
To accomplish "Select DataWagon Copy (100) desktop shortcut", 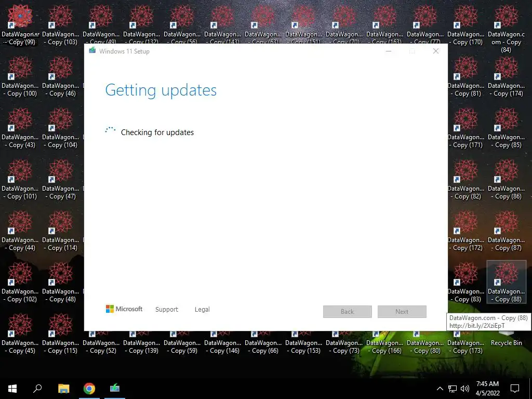I will (x=20, y=77).
